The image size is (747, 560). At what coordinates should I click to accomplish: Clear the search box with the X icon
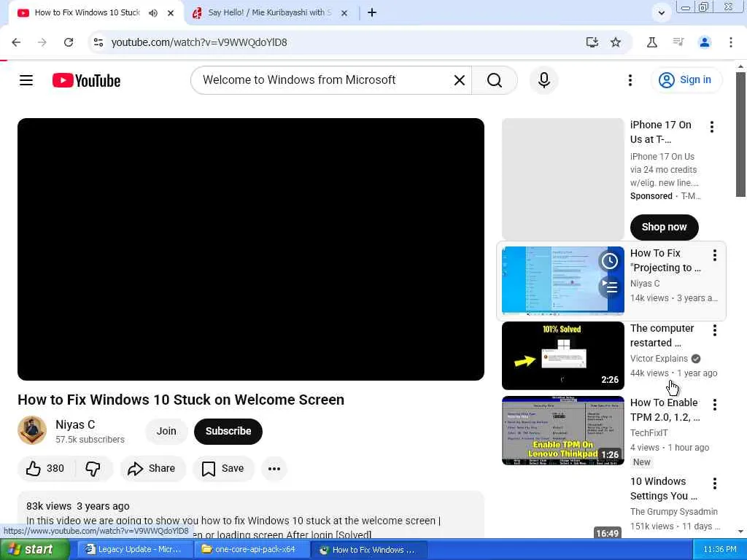coord(460,80)
